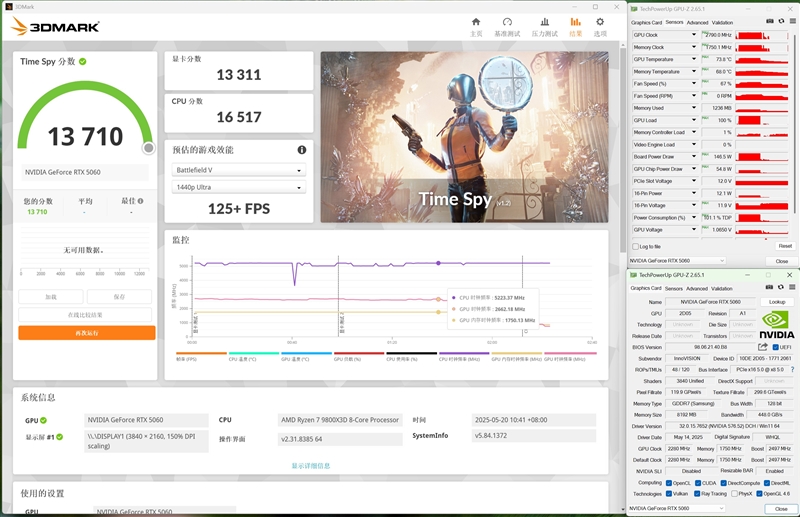
Task: Click the Reset button in GPU-Z Sensors
Action: coord(785,246)
